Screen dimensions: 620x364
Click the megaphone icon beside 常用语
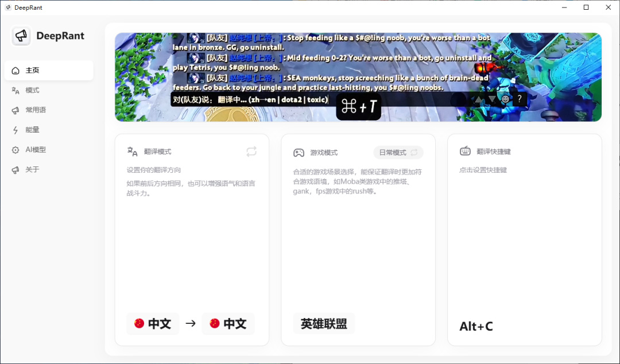tap(15, 110)
